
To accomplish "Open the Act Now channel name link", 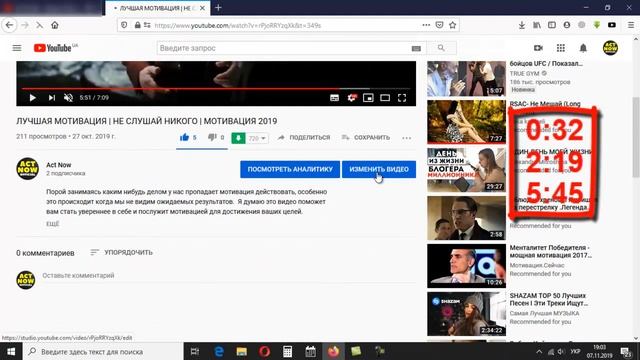I will pyautogui.click(x=58, y=165).
